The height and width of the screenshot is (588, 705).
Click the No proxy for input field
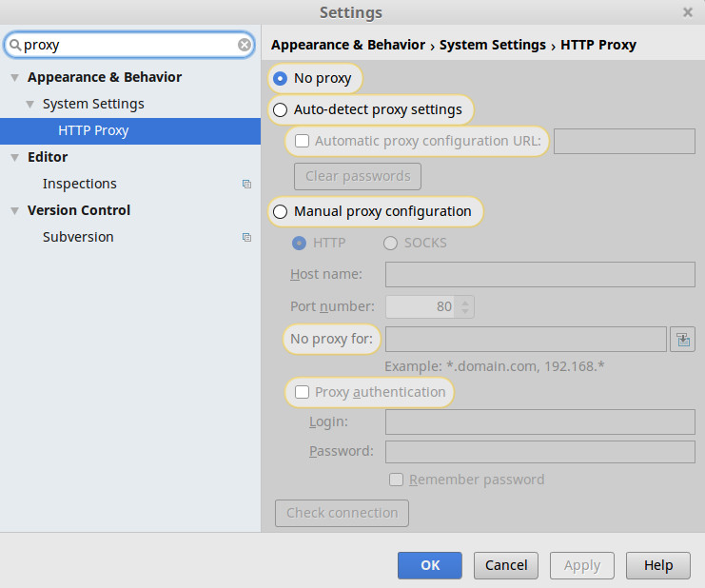[x=526, y=340]
